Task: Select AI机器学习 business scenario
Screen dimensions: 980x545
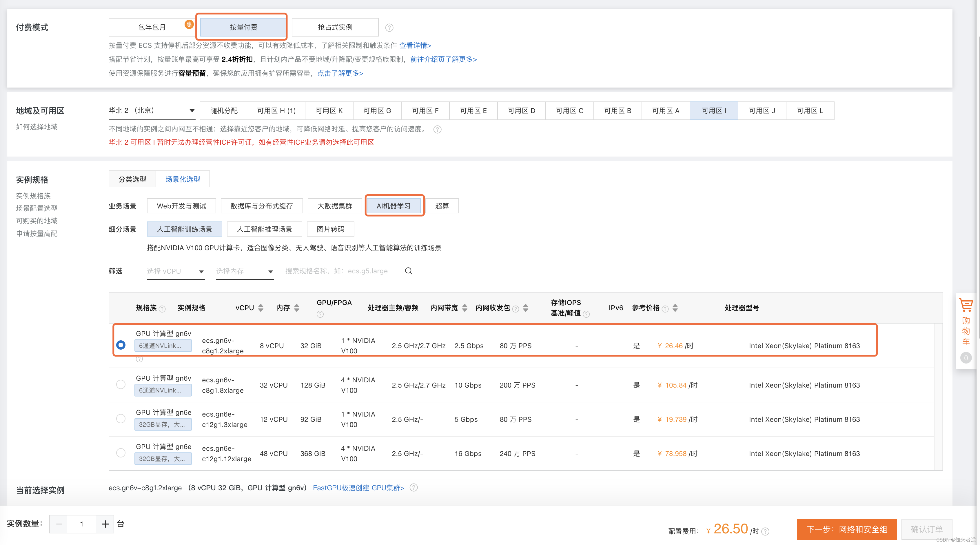Action: [x=394, y=206]
